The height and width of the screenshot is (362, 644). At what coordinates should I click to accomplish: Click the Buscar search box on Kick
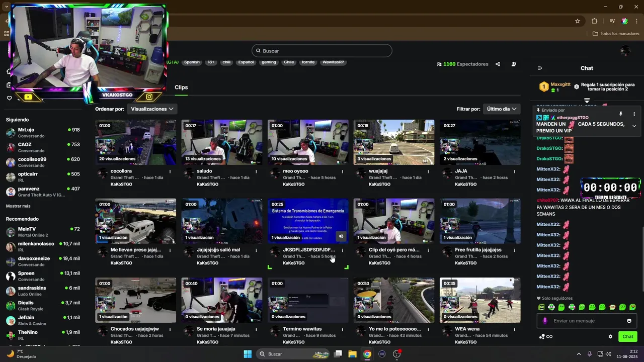pyautogui.click(x=322, y=51)
